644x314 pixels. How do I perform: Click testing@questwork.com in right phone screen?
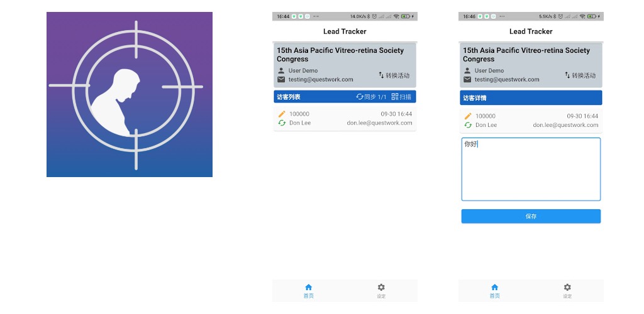pyautogui.click(x=507, y=80)
